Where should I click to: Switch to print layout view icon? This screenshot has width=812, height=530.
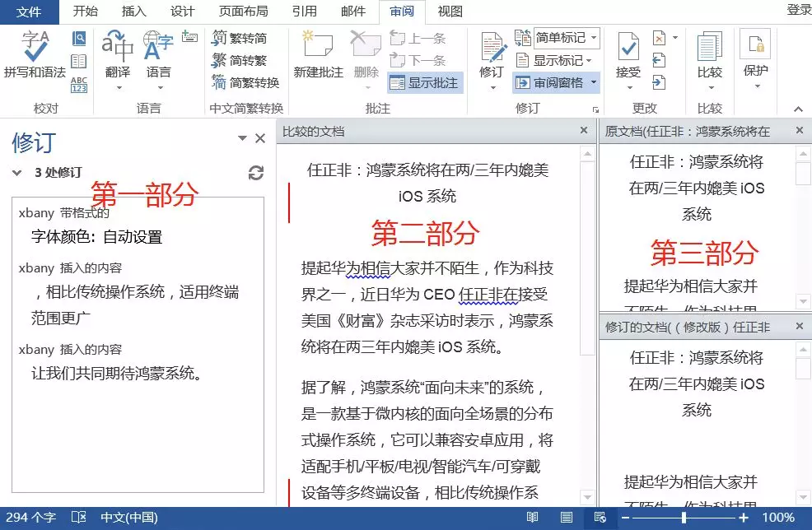[x=566, y=517]
